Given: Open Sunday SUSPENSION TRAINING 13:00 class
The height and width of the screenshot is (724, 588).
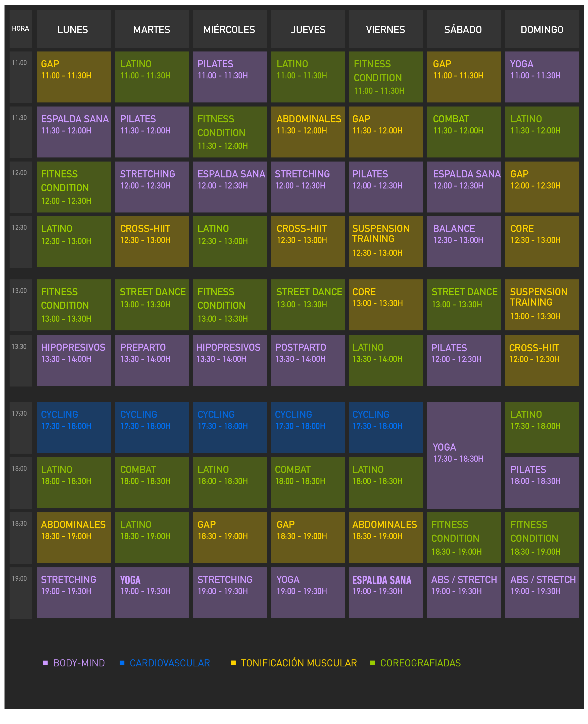Looking at the screenshot, I should point(542,305).
